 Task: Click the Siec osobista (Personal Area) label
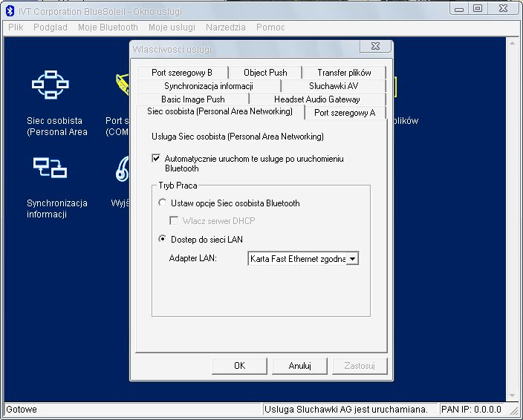click(x=57, y=126)
